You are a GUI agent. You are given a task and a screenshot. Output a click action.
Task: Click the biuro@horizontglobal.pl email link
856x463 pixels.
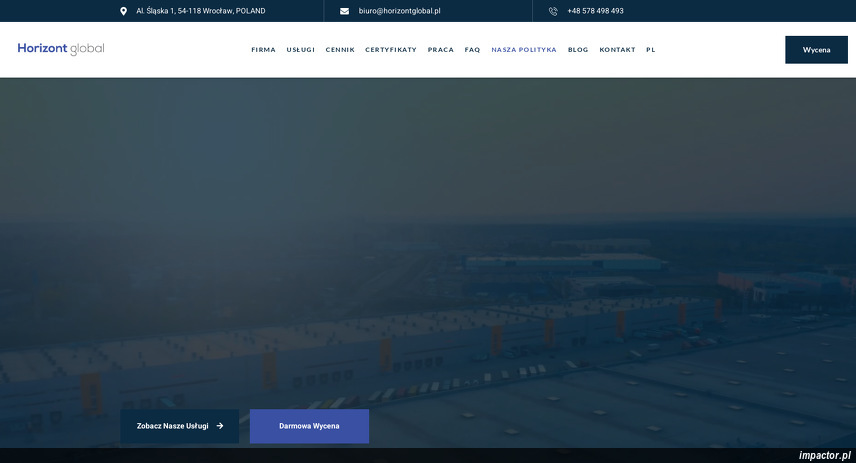(400, 11)
